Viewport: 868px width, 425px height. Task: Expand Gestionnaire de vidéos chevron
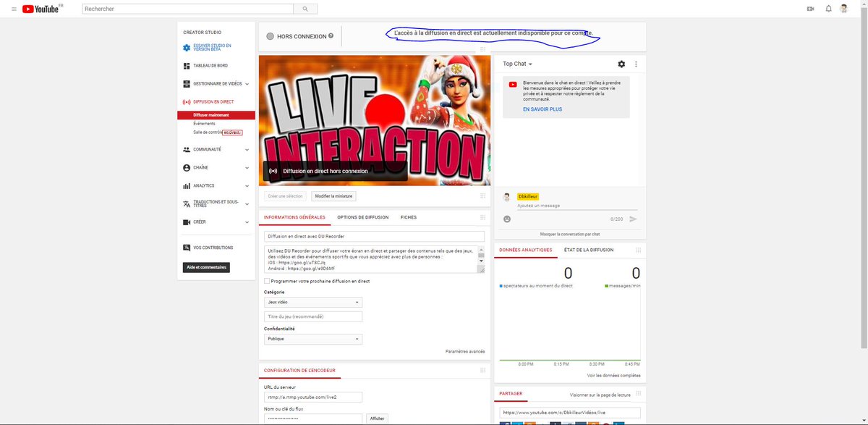pyautogui.click(x=247, y=84)
